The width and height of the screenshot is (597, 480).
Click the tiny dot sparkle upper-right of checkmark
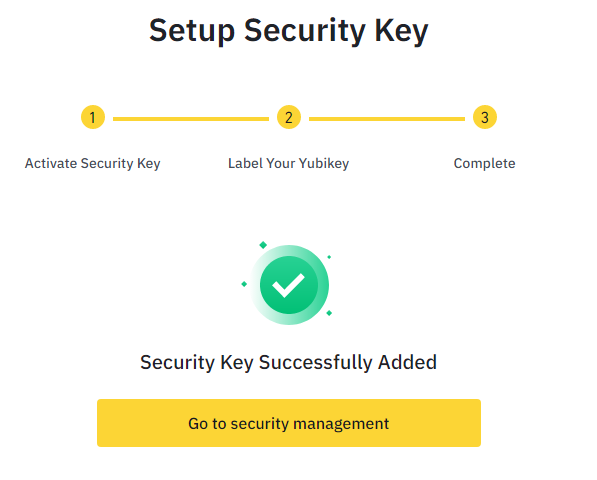[329, 257]
